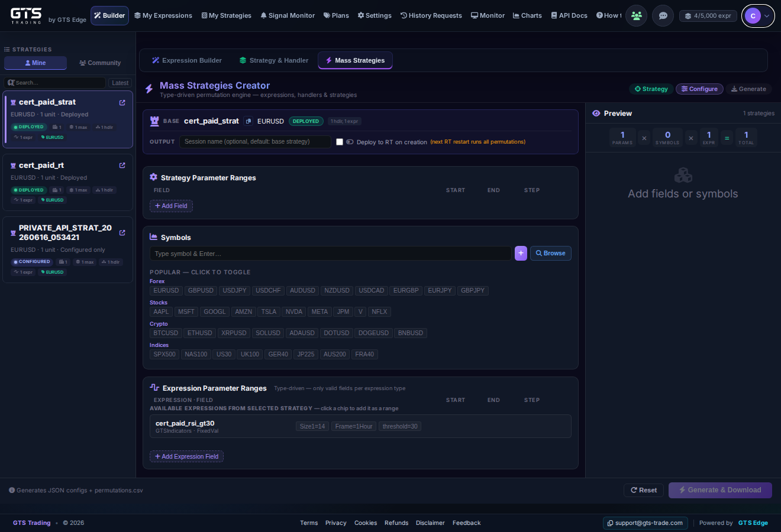Toggle the BTCUSD crypto symbol chip
The width and height of the screenshot is (781, 532).
[166, 333]
